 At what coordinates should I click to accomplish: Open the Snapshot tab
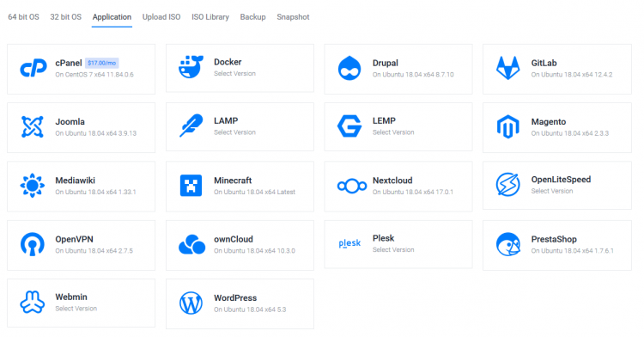[293, 17]
